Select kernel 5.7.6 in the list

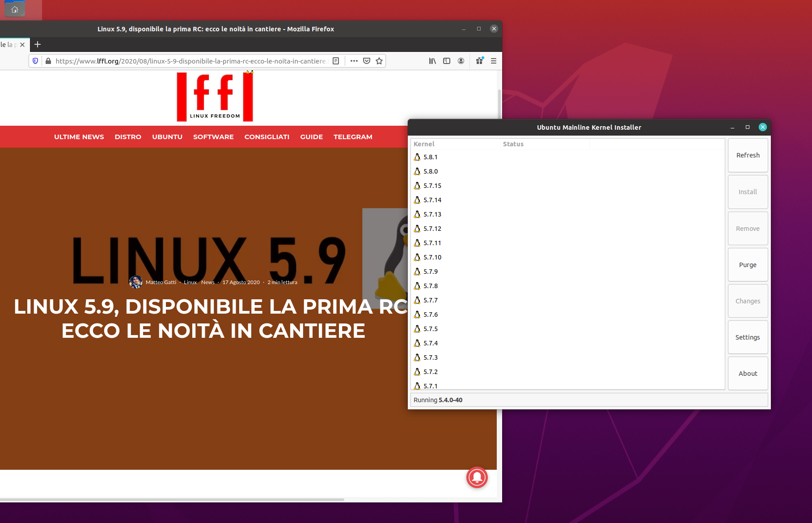pyautogui.click(x=567, y=315)
